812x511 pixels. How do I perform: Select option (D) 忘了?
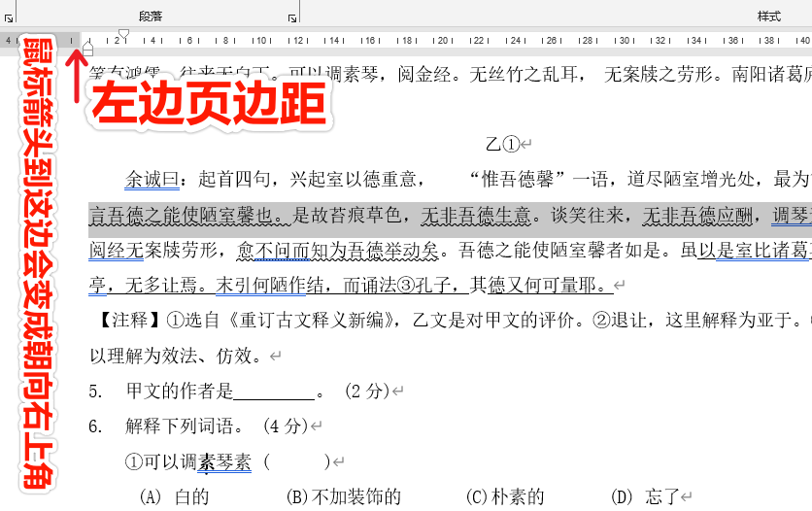645,496
